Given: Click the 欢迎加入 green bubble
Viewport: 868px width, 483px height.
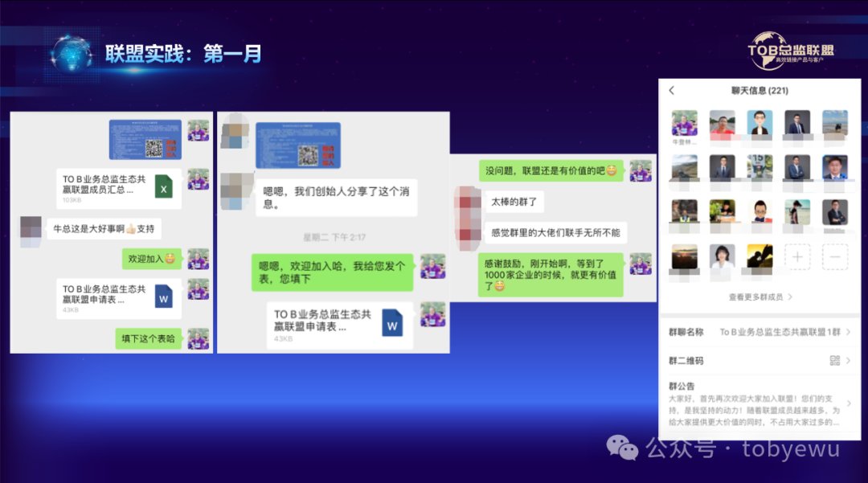Looking at the screenshot, I should (152, 258).
